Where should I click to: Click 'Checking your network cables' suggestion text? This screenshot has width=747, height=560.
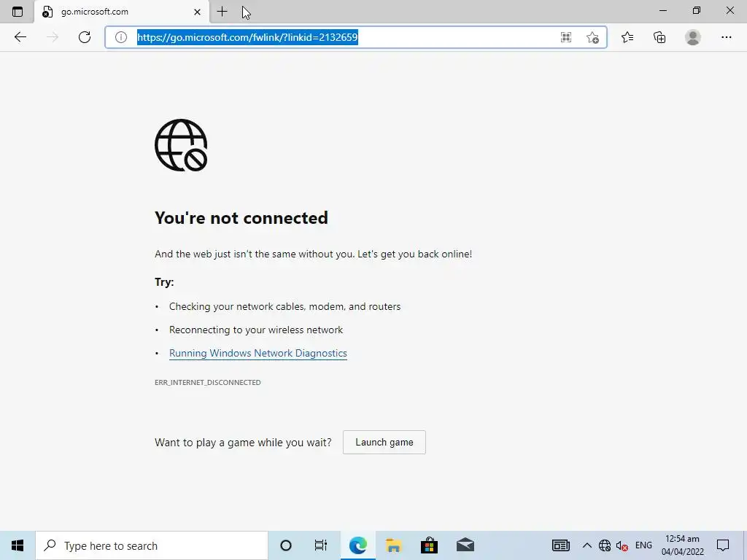pos(285,307)
